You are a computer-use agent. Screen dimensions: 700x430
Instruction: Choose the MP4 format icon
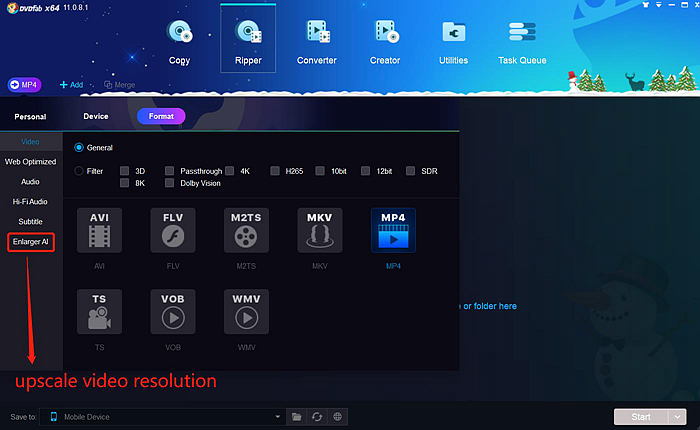[x=393, y=230]
